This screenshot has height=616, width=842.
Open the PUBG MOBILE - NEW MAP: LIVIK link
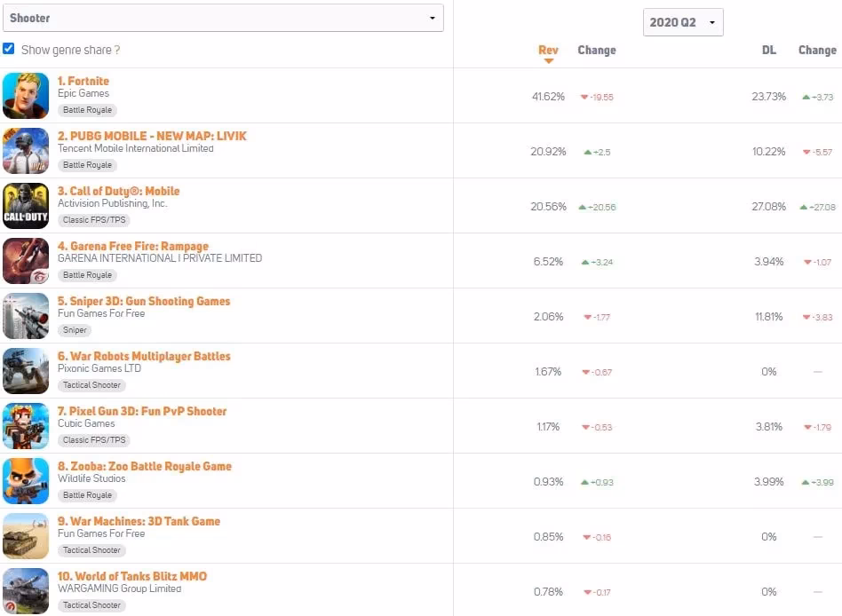pyautogui.click(x=152, y=137)
